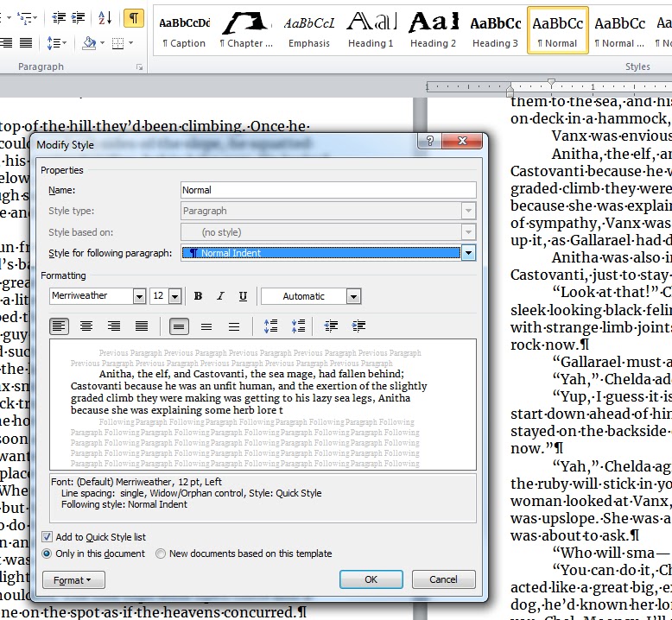The image size is (672, 620).
Task: Apply the Caption style from gallery
Action: [x=184, y=30]
